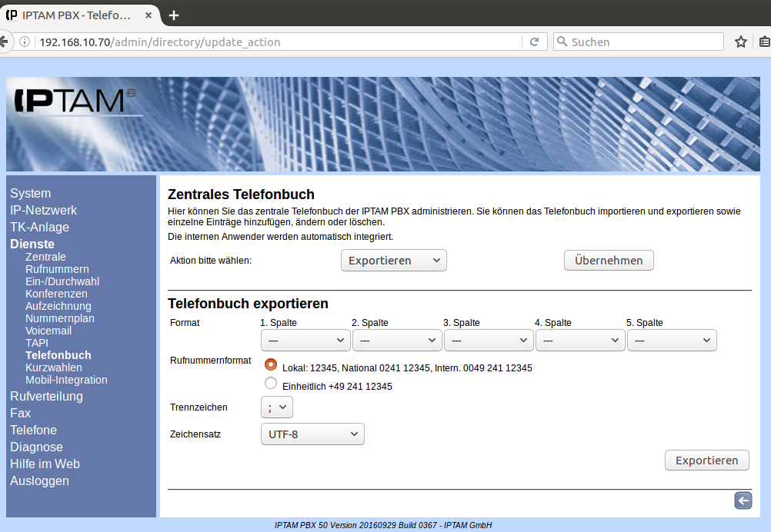Click the bookmark star icon
This screenshot has width=771, height=532.
[740, 42]
